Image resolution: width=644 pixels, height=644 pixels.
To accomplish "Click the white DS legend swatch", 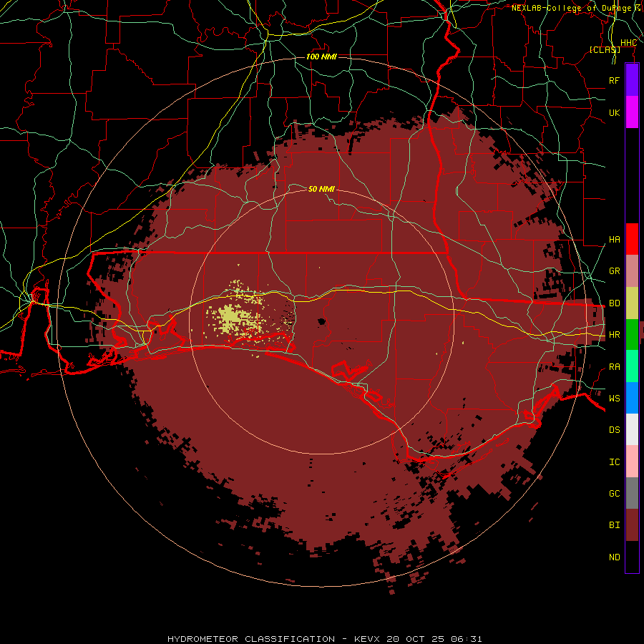I will 632,429.
